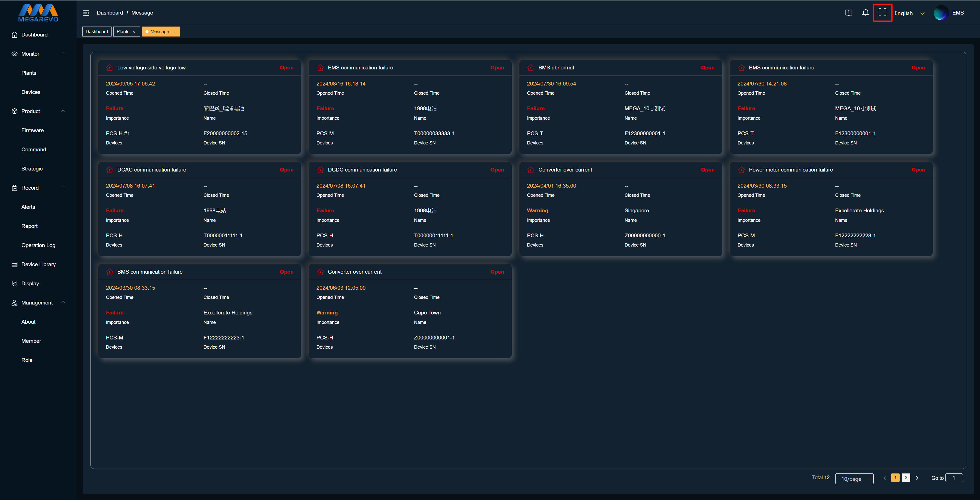Switch to the Plants tab

(123, 32)
